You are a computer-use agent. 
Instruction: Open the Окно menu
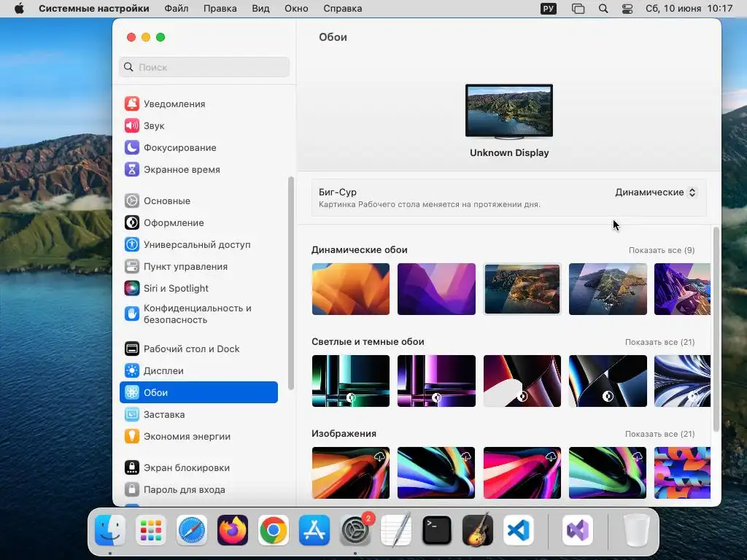(296, 9)
